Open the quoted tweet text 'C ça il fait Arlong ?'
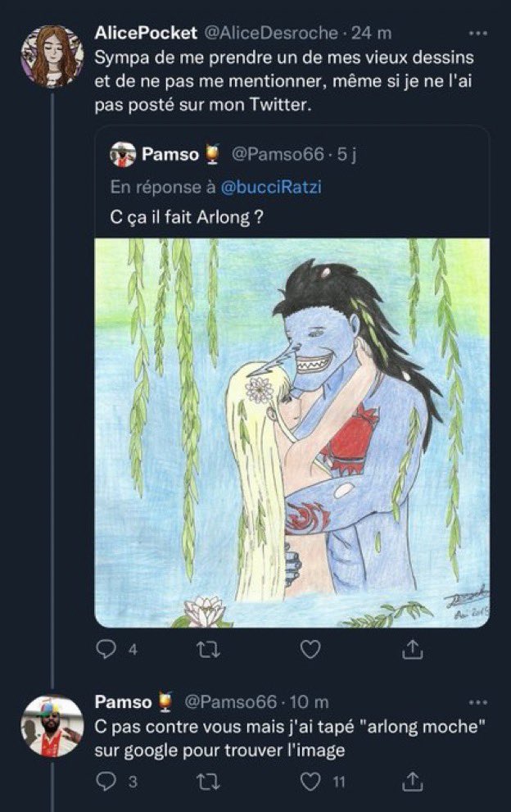 (x=187, y=216)
